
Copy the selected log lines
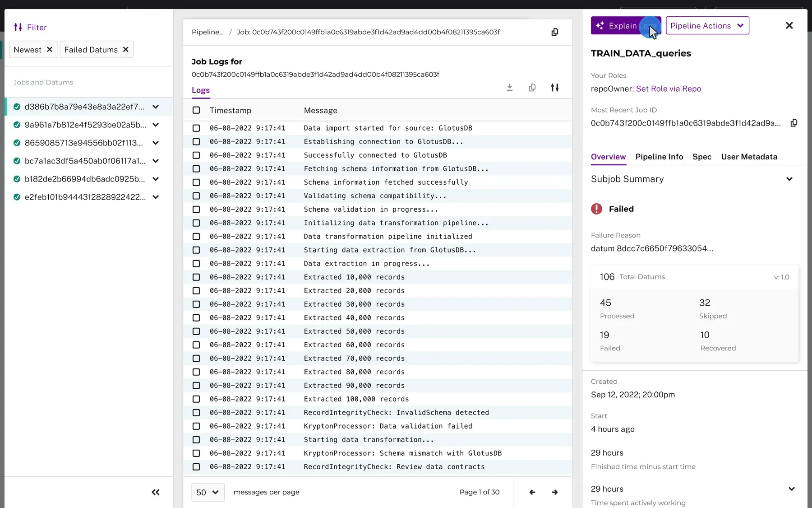coord(532,88)
